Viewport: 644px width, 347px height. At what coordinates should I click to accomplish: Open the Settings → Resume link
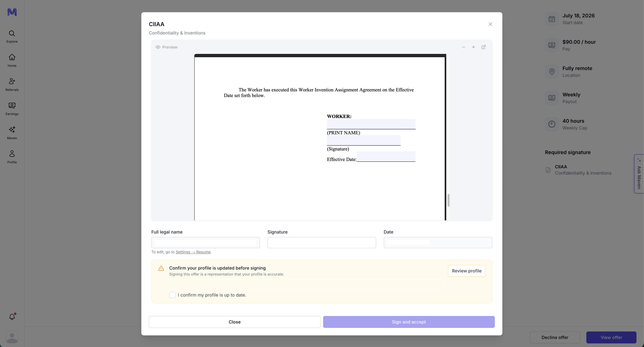[193, 252]
